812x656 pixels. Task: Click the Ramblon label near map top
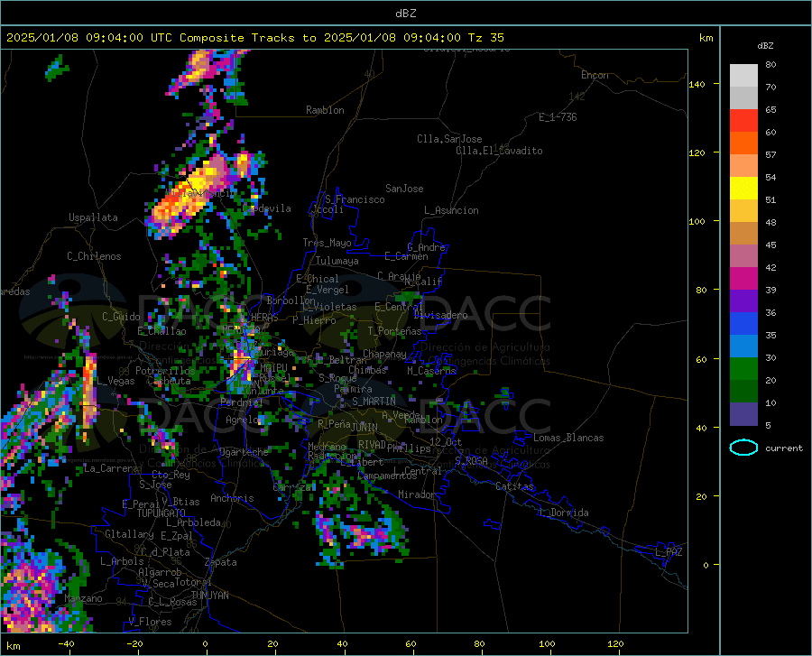325,110
